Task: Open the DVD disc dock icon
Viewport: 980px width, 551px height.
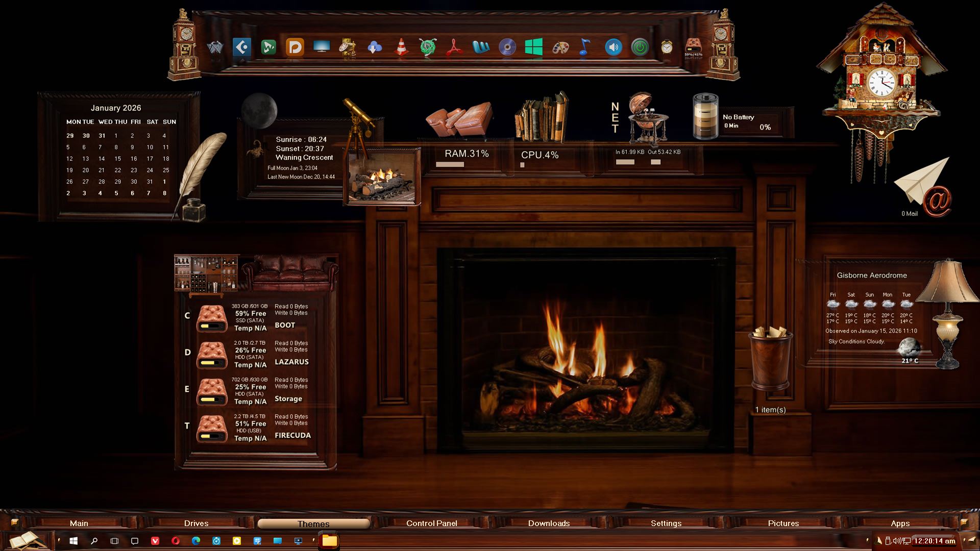Action: coord(507,47)
